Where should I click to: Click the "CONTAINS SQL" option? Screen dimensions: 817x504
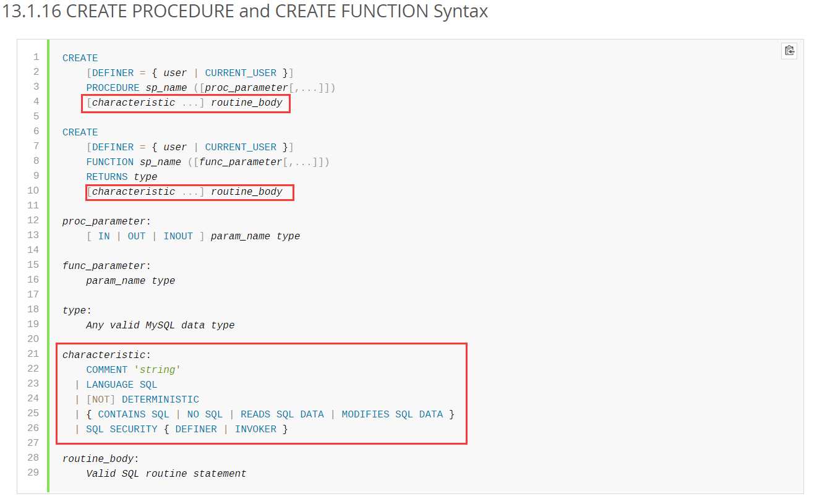(134, 414)
